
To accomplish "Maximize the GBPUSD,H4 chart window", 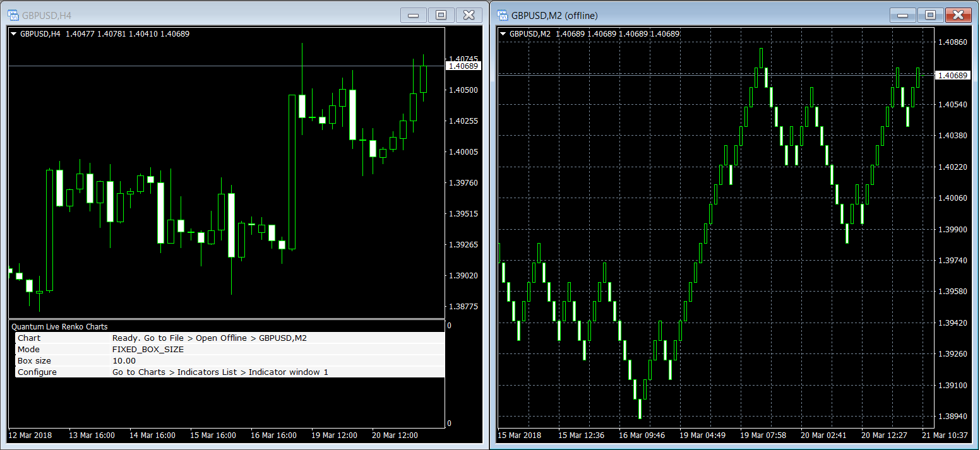I will 441,15.
